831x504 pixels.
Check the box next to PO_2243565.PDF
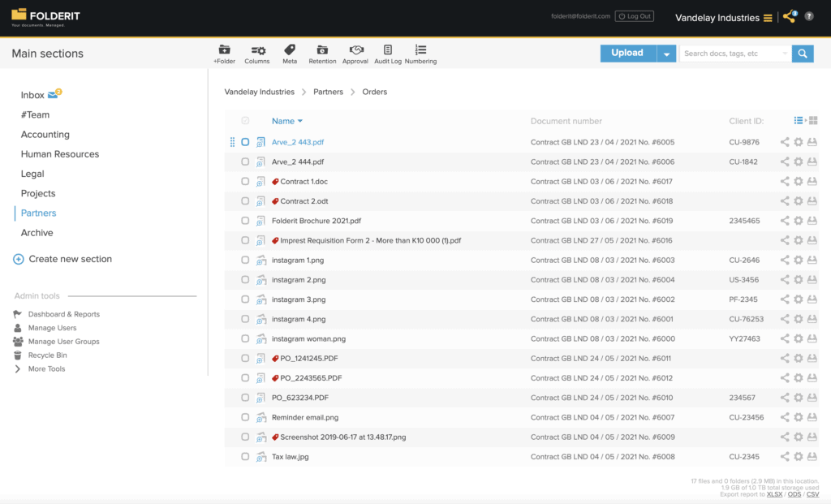tap(245, 378)
